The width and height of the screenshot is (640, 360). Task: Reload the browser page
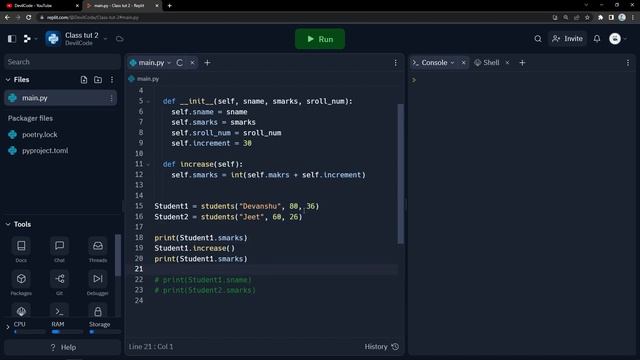pos(29,18)
